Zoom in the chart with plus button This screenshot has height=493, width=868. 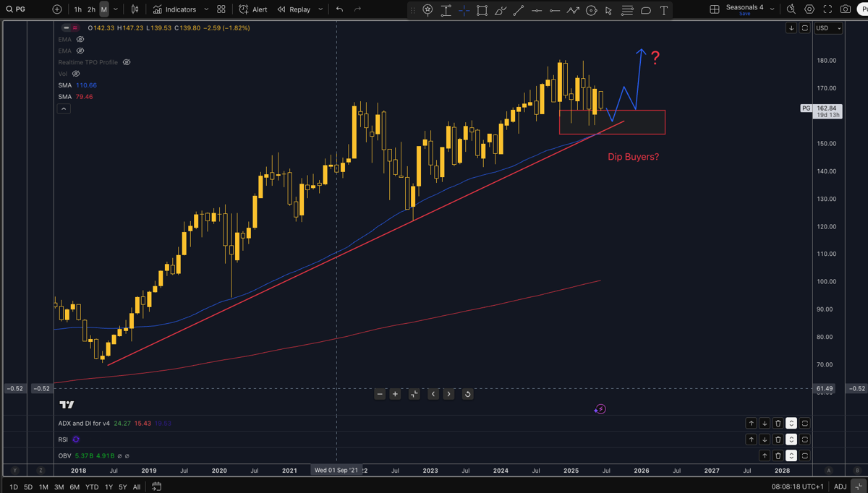396,394
